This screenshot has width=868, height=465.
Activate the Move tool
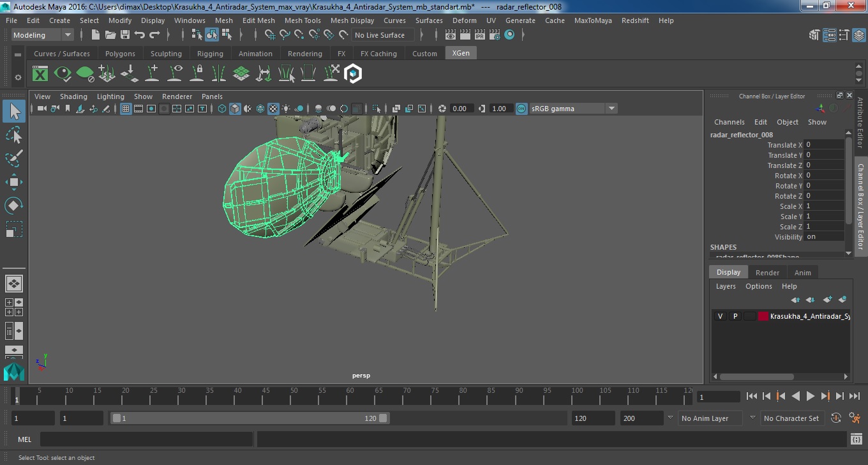[x=14, y=182]
